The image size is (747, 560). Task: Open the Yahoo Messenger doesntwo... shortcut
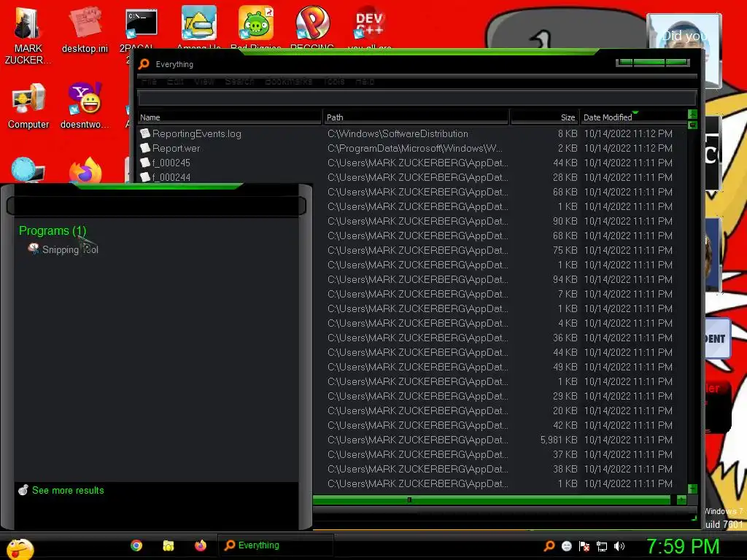tap(85, 106)
